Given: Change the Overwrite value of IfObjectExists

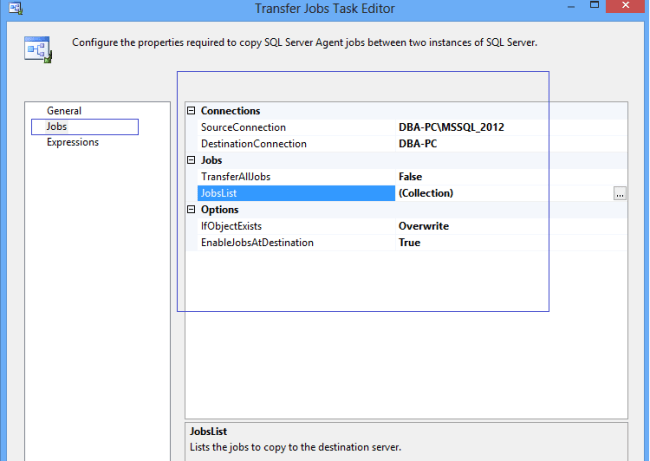Looking at the screenshot, I should (x=423, y=226).
